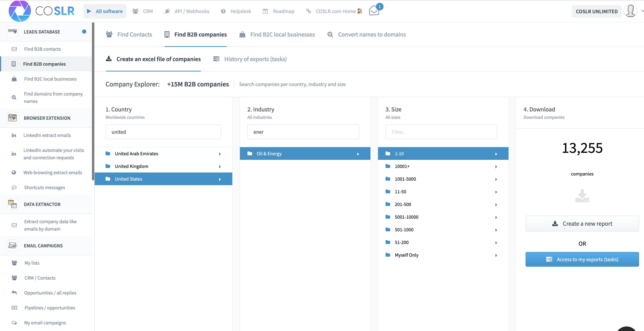The image size is (644, 331).
Task: Click reply arrow icon beside Opportunities
Action: click(14, 292)
